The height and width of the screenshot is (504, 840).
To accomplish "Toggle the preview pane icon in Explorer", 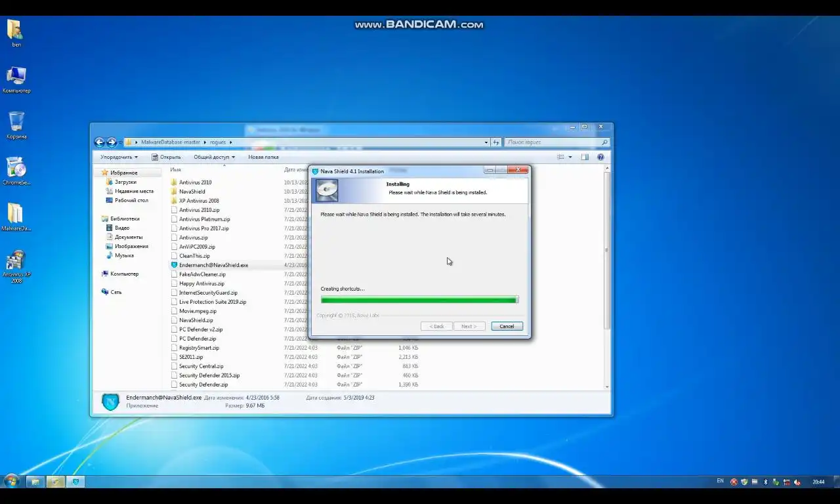I will pyautogui.click(x=585, y=157).
